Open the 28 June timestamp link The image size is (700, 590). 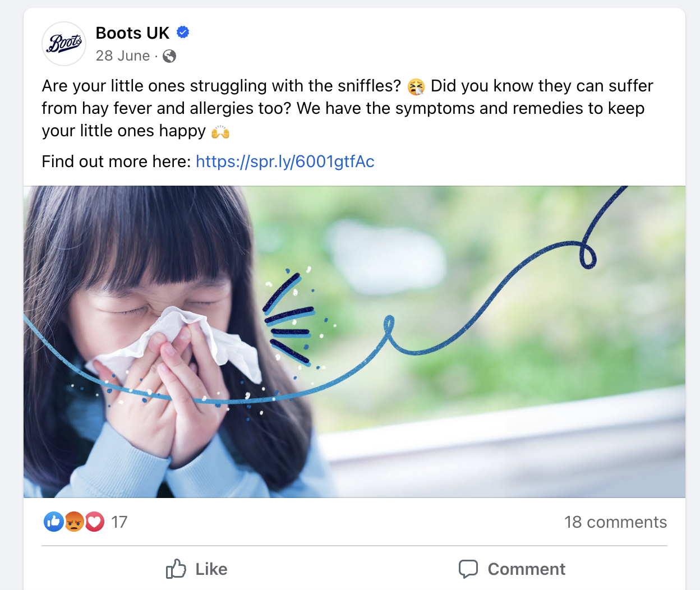(123, 56)
